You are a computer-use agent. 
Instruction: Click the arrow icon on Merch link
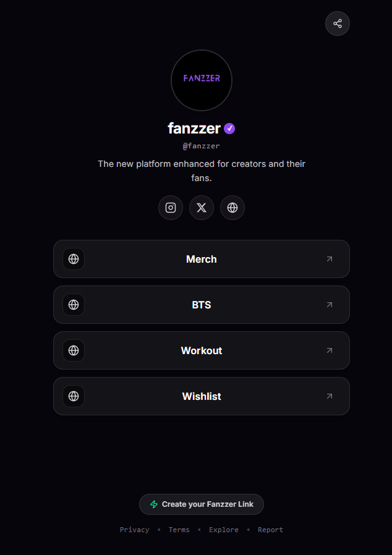[330, 259]
